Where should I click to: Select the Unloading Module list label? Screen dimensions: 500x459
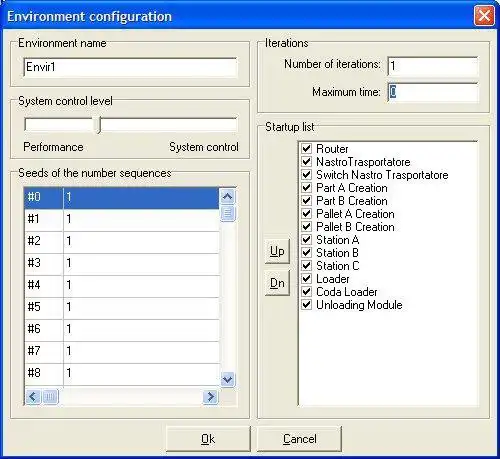[359, 305]
